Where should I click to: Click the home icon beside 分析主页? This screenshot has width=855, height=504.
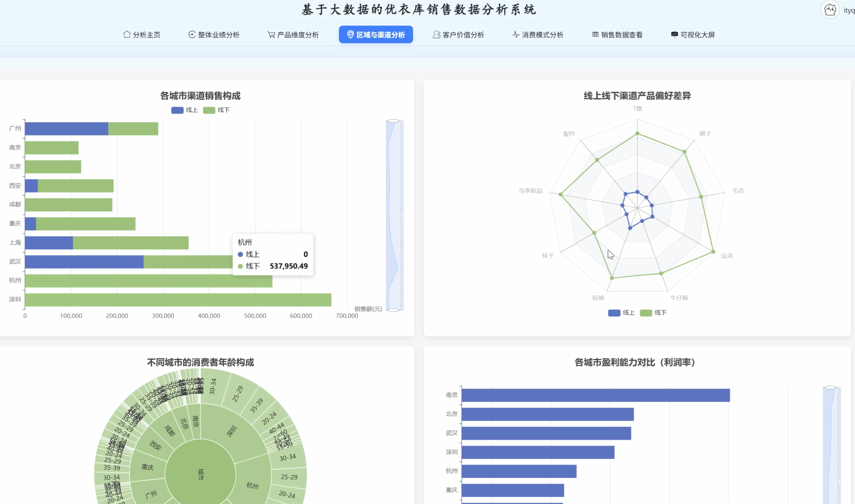[x=127, y=34]
